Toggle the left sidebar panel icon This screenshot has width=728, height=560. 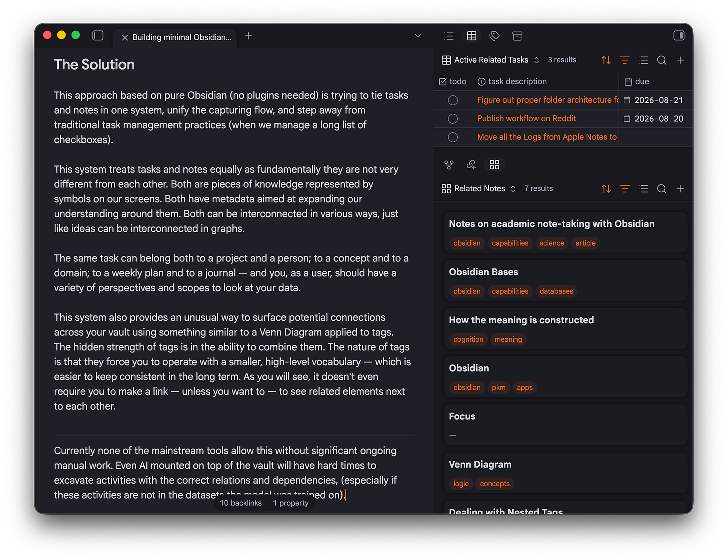tap(98, 35)
